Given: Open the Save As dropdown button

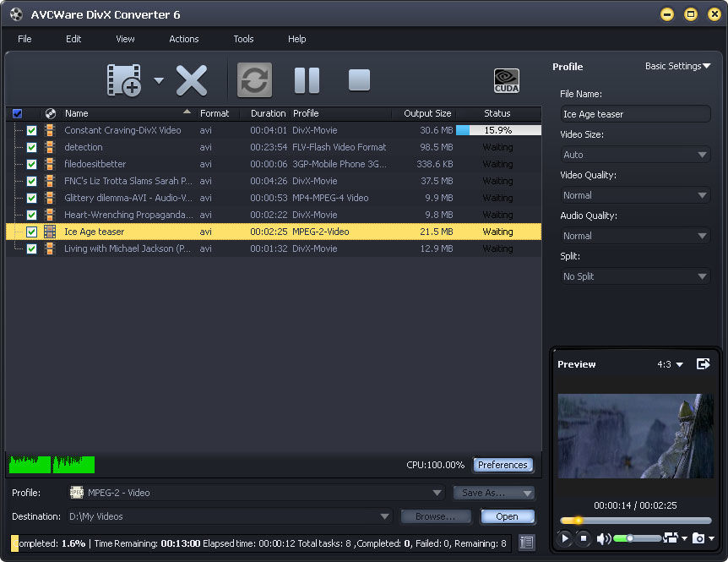Looking at the screenshot, I should [494, 493].
